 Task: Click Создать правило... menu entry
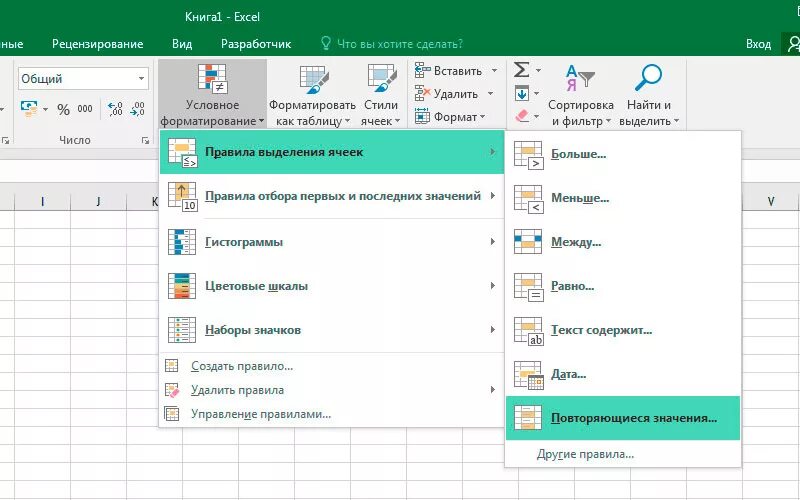(x=332, y=366)
